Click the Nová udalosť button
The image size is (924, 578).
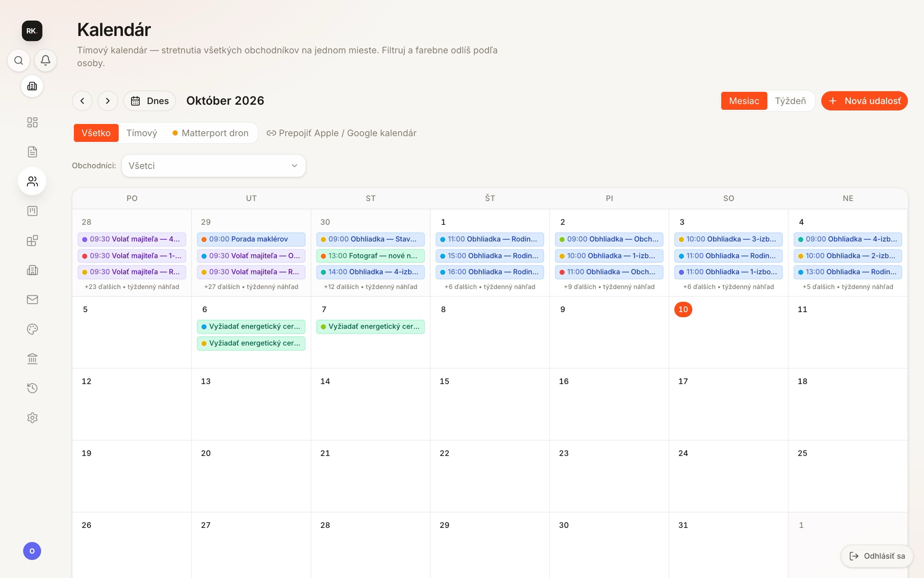[864, 101]
